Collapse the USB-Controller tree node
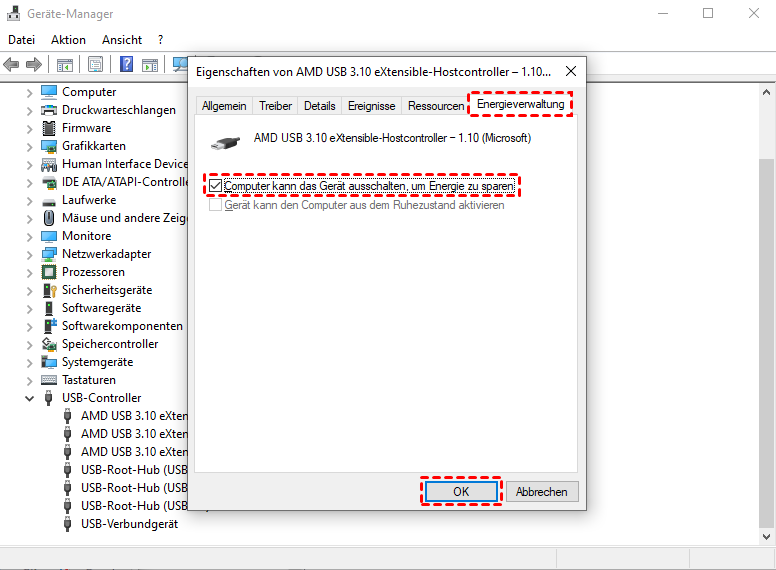 click(x=30, y=398)
